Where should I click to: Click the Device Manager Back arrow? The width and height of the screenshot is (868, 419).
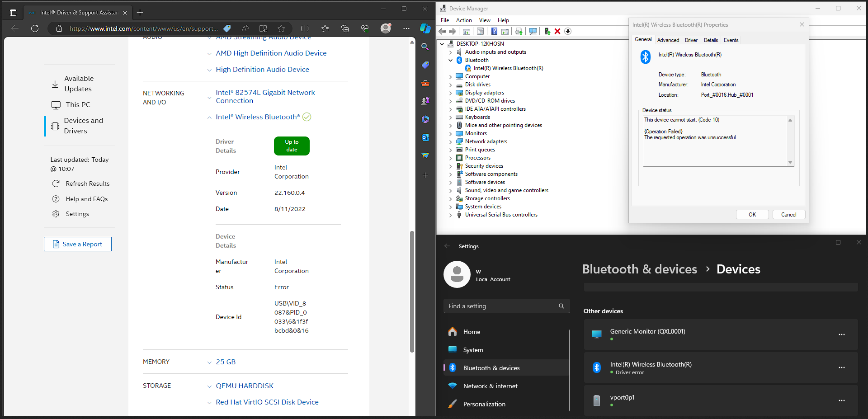coord(442,31)
